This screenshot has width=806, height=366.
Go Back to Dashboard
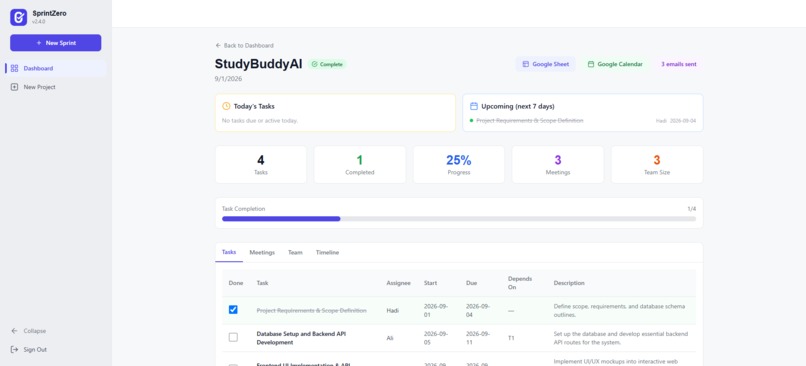(244, 45)
